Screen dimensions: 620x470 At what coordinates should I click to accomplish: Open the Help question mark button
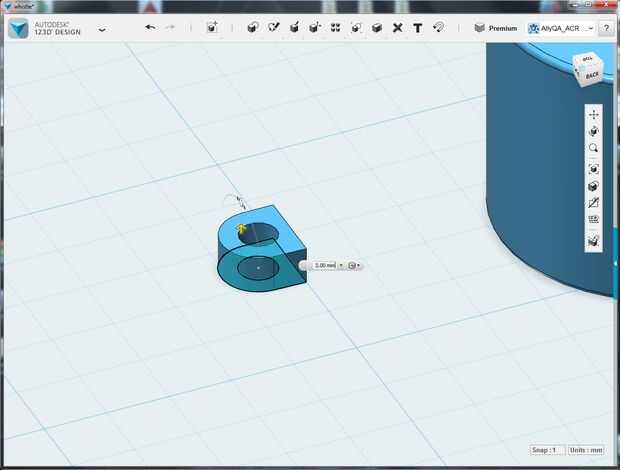pyautogui.click(x=606, y=28)
